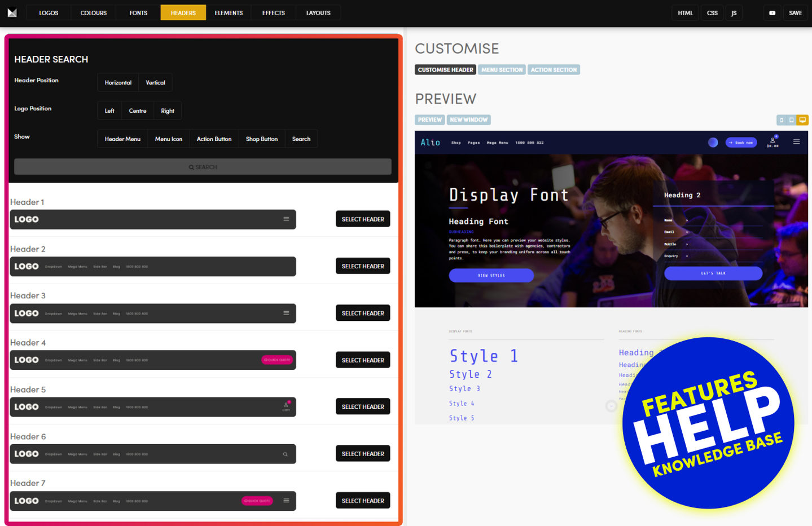812x526 pixels.
Task: Expand the Action Section customise panel
Action: pos(554,70)
